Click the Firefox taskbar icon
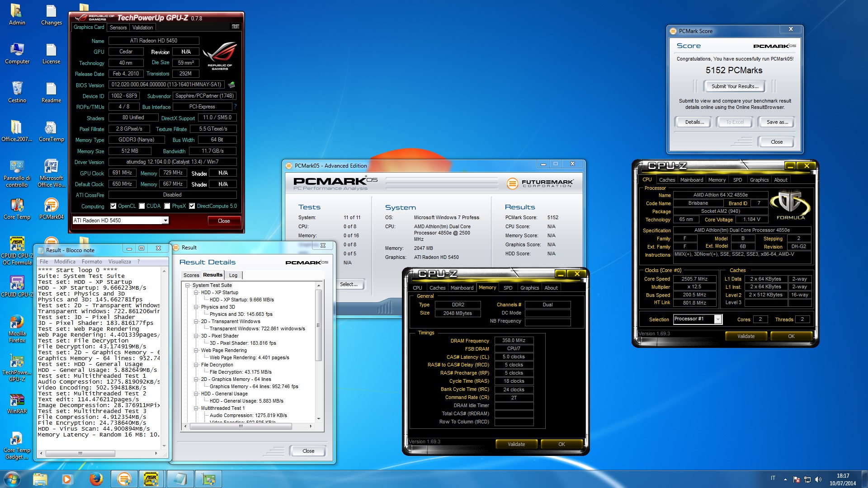This screenshot has width=868, height=488. pyautogui.click(x=96, y=479)
